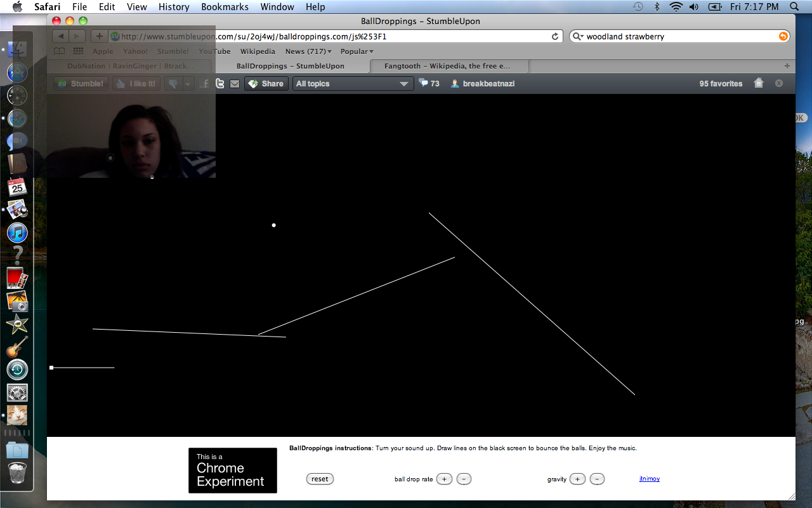Click the Share button in StumbleUpon bar
Image resolution: width=812 pixels, height=508 pixels.
click(266, 84)
